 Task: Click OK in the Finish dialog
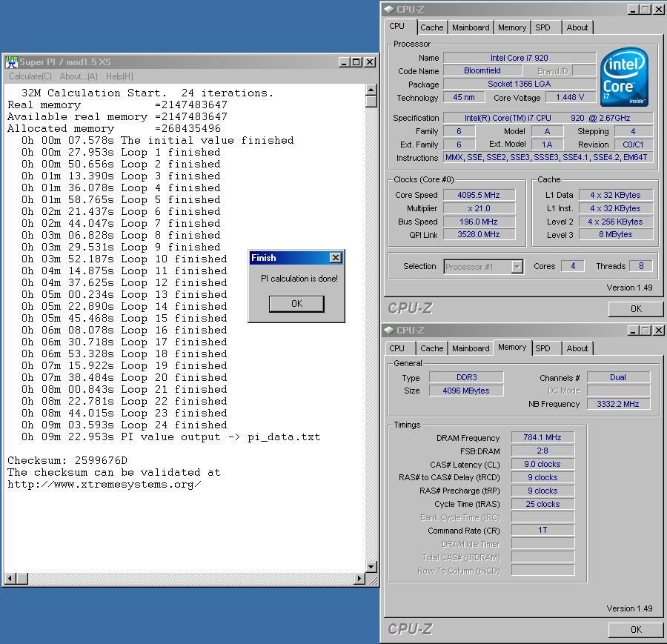(296, 304)
